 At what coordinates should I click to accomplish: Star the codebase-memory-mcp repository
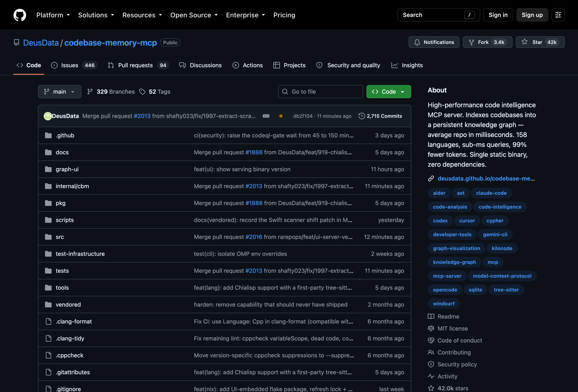tap(540, 42)
